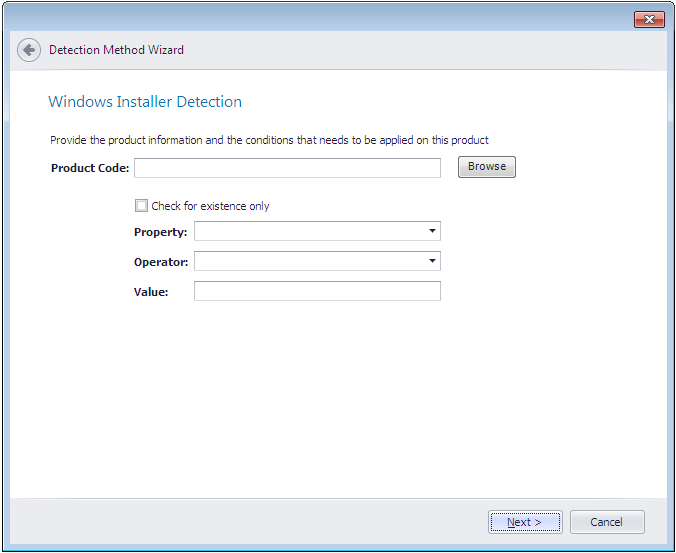The height and width of the screenshot is (553, 676).
Task: Focus the Value text field
Action: click(x=317, y=291)
